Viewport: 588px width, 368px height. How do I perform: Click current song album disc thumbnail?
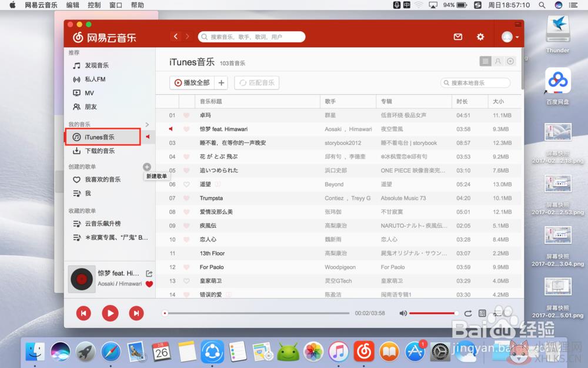pyautogui.click(x=82, y=279)
